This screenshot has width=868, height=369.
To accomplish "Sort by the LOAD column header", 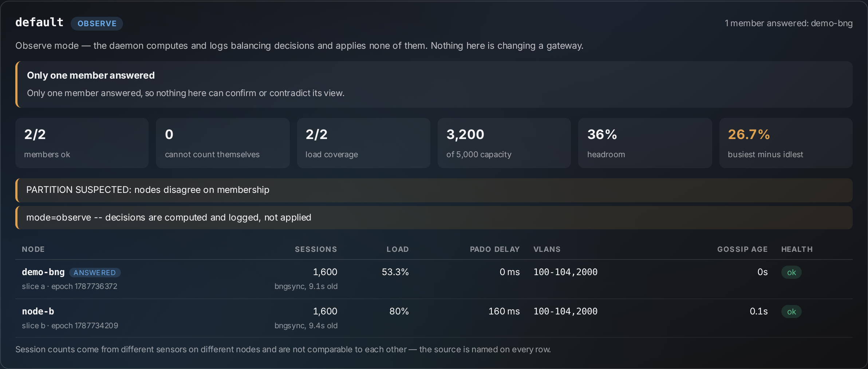I will point(398,249).
